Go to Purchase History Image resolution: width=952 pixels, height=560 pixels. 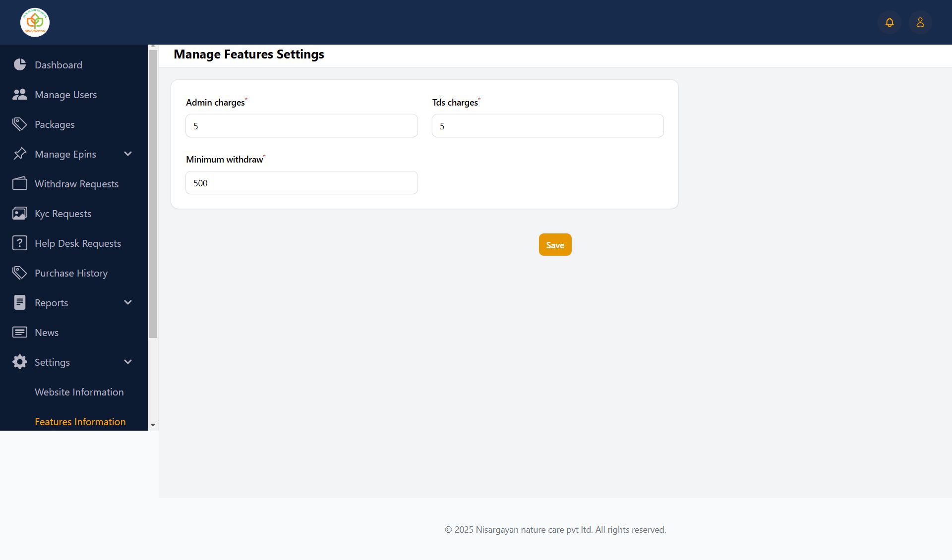[x=71, y=273]
